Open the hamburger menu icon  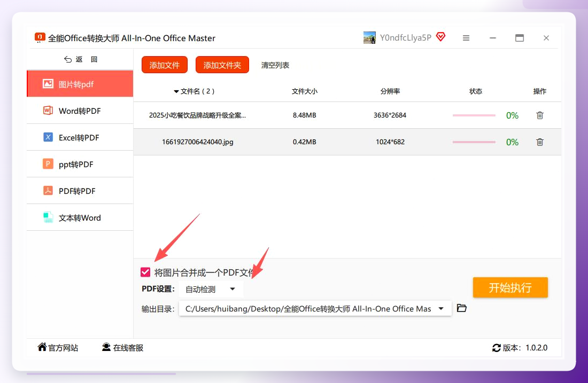coord(466,38)
